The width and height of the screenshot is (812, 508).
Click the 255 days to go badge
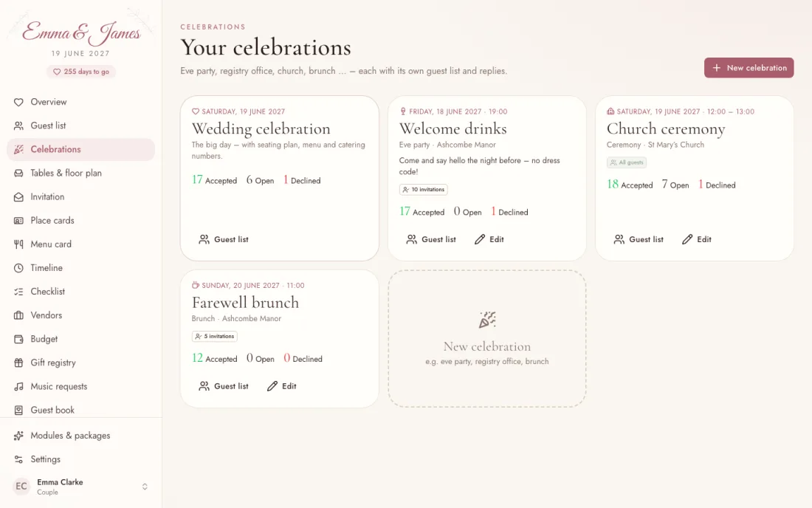pos(81,72)
